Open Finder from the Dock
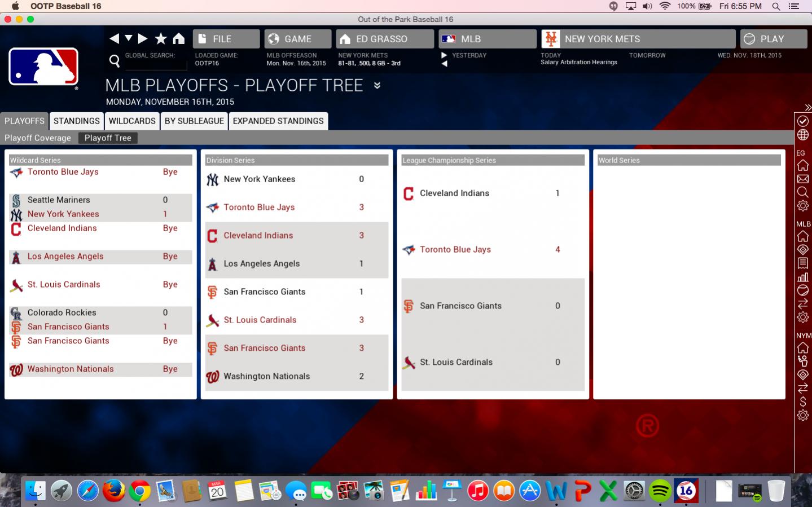This screenshot has width=812, height=507. pyautogui.click(x=36, y=491)
